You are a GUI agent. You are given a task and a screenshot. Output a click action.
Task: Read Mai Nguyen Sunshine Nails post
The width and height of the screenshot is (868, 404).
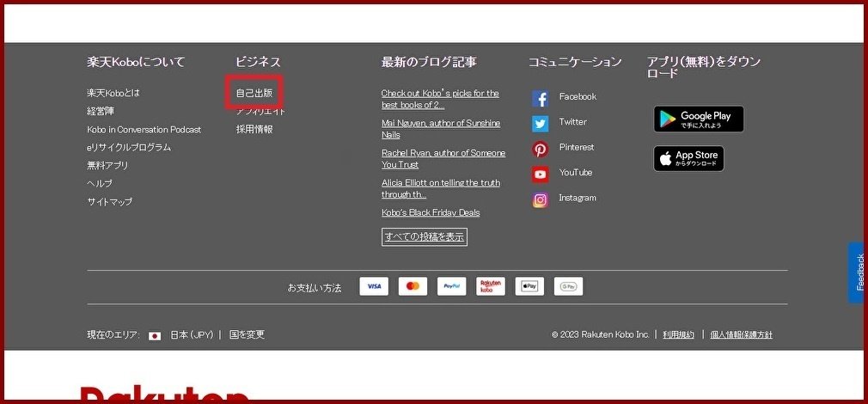pos(441,129)
